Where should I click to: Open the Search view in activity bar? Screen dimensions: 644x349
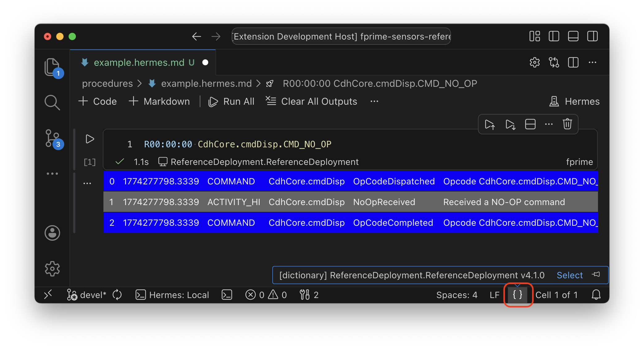[x=52, y=102]
